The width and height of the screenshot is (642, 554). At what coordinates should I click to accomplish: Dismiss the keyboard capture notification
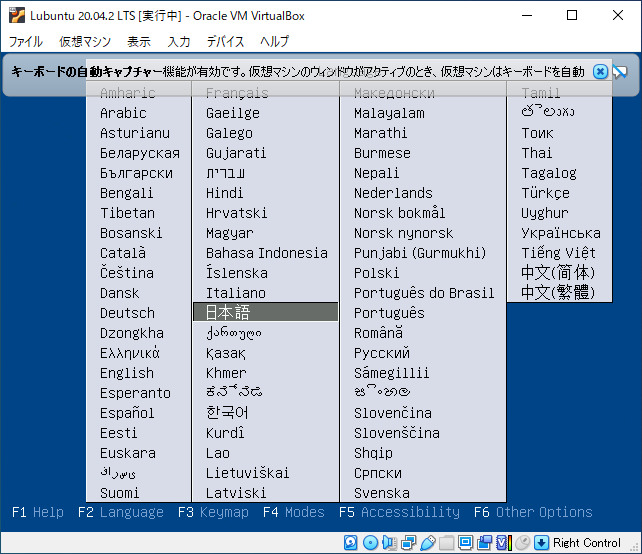(x=600, y=72)
